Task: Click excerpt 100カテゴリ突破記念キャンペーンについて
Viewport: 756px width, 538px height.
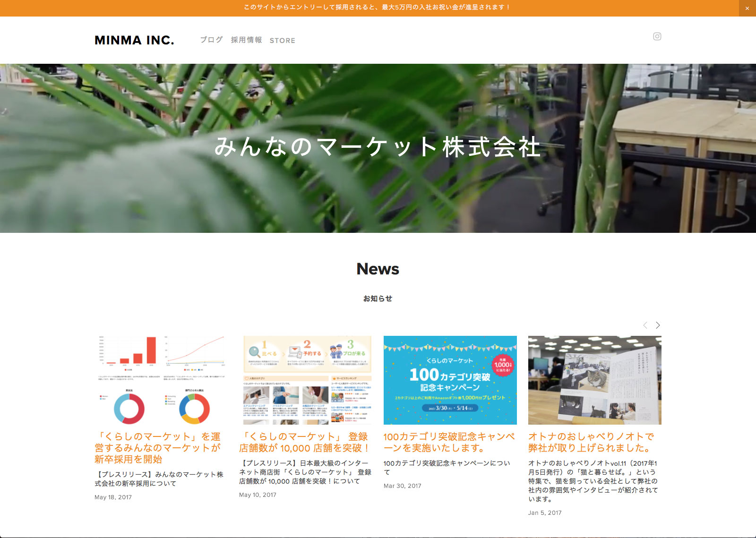Action: pos(447,468)
